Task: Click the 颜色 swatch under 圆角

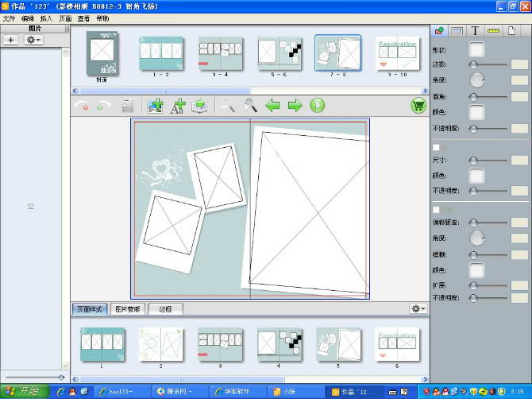Action: tap(476, 112)
